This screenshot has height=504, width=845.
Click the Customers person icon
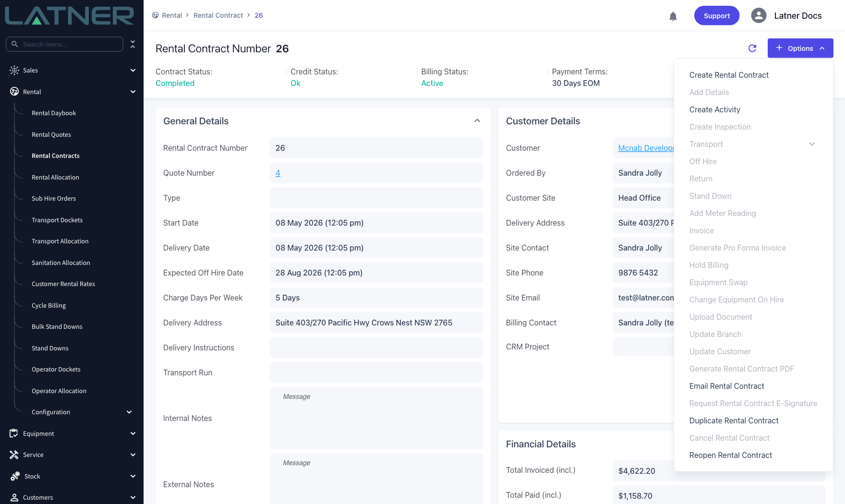coord(14,497)
